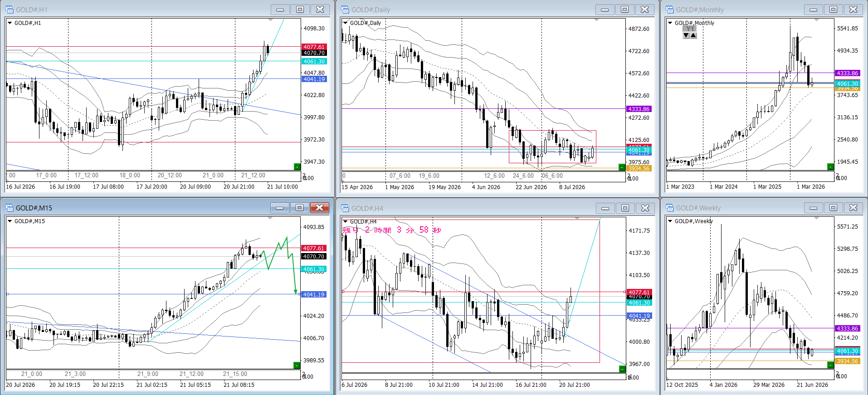Click the green minus square in H1 chart
868x395 pixels.
point(297,167)
